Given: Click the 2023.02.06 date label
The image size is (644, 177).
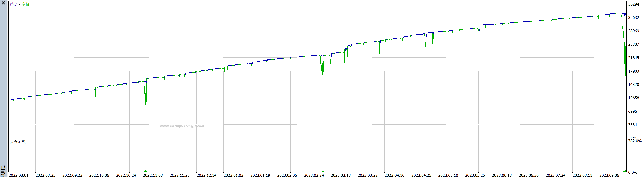Looking at the screenshot, I should pos(287,175).
